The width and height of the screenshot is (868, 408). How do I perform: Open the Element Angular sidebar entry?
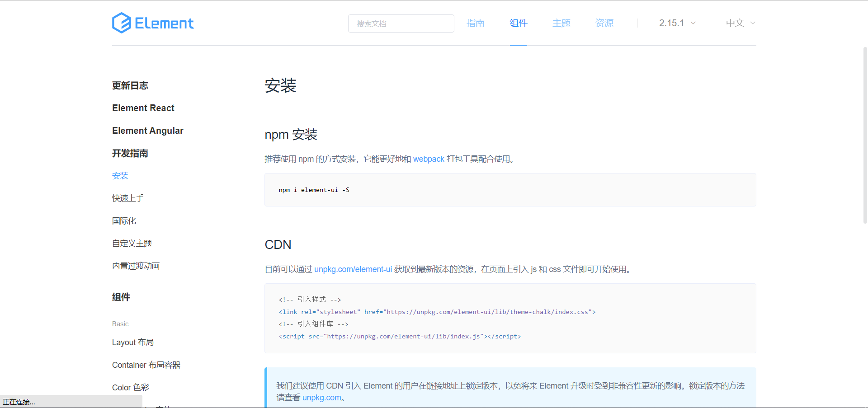click(148, 131)
